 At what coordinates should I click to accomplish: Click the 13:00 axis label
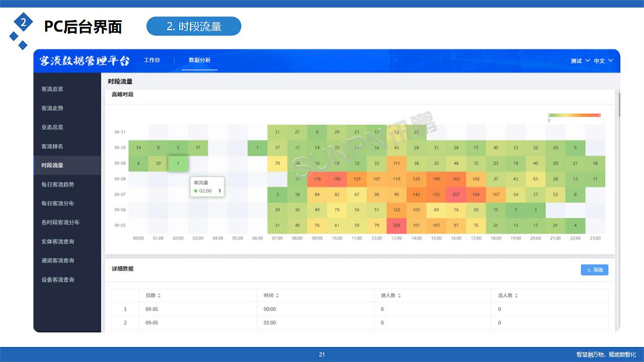point(396,238)
